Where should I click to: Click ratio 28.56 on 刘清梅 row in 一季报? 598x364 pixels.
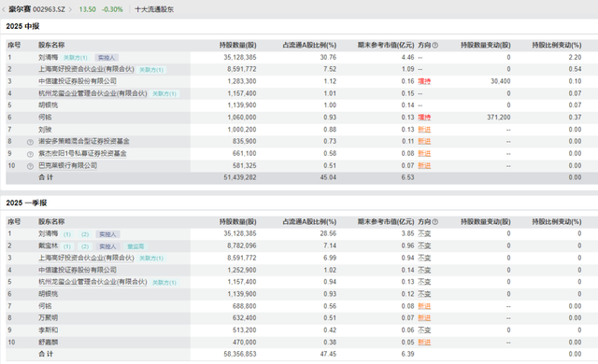[328, 233]
